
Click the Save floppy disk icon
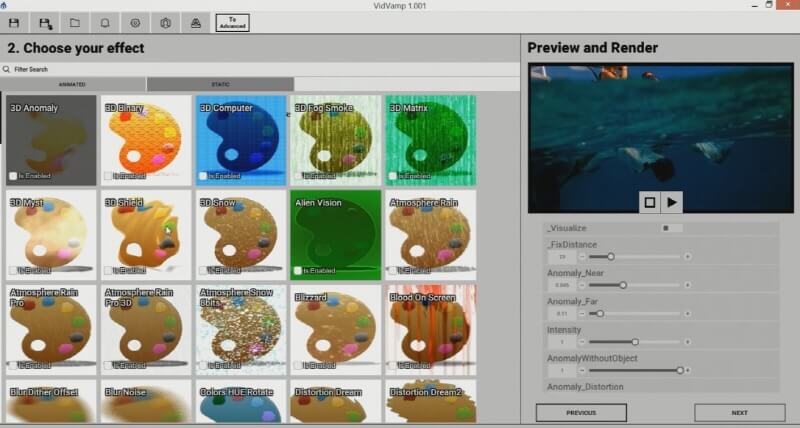click(14, 23)
